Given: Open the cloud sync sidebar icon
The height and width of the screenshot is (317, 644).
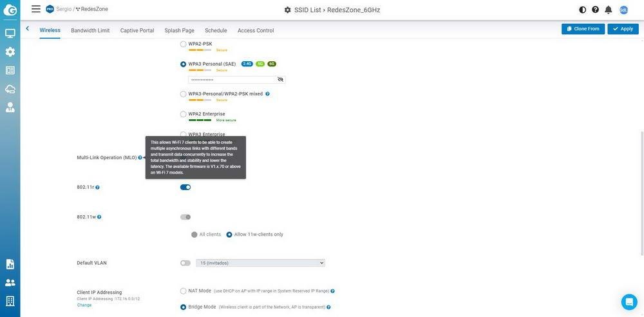Looking at the screenshot, I should pyautogui.click(x=10, y=89).
